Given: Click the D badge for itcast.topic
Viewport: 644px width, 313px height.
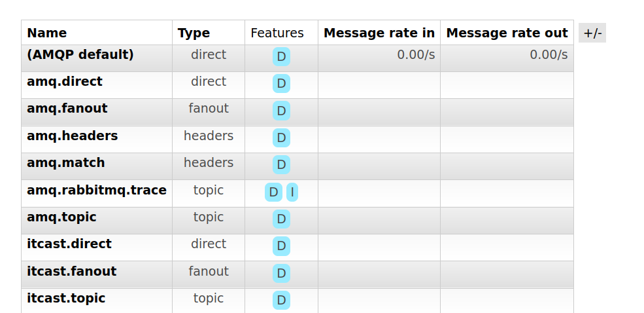Looking at the screenshot, I should point(281,301).
